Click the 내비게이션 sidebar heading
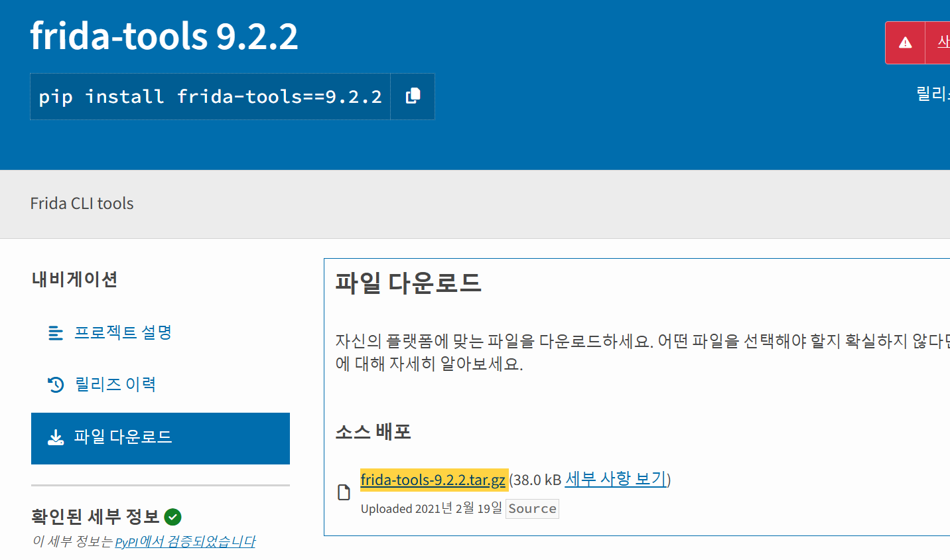Image resolution: width=950 pixels, height=560 pixels. coord(74,279)
